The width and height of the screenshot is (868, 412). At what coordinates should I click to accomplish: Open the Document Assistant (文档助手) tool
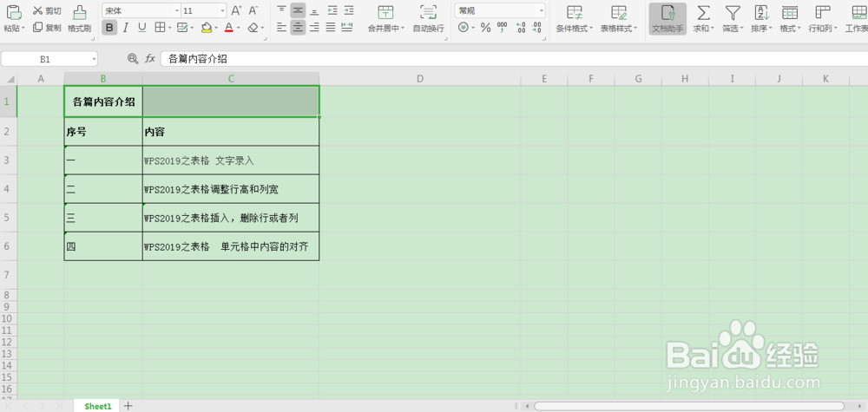(667, 19)
